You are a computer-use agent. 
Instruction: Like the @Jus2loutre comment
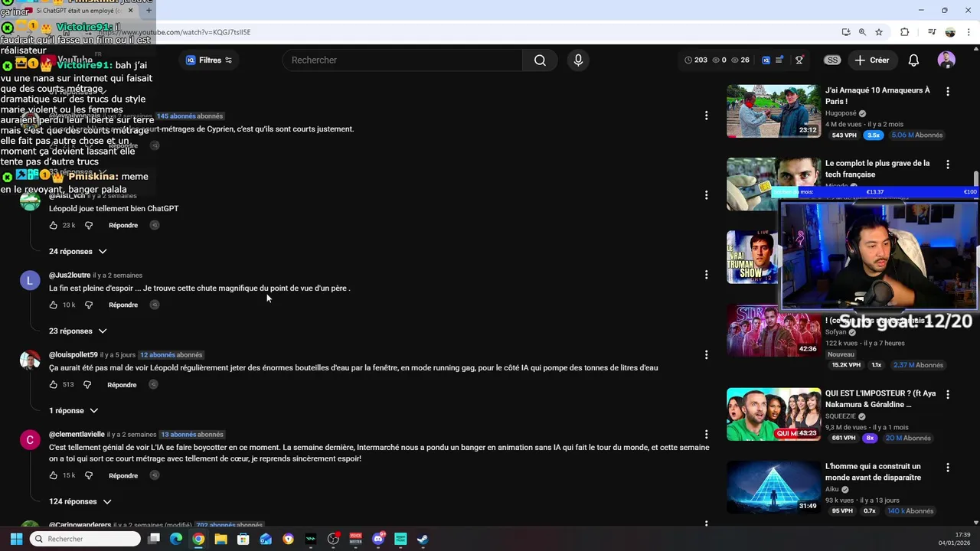(53, 305)
